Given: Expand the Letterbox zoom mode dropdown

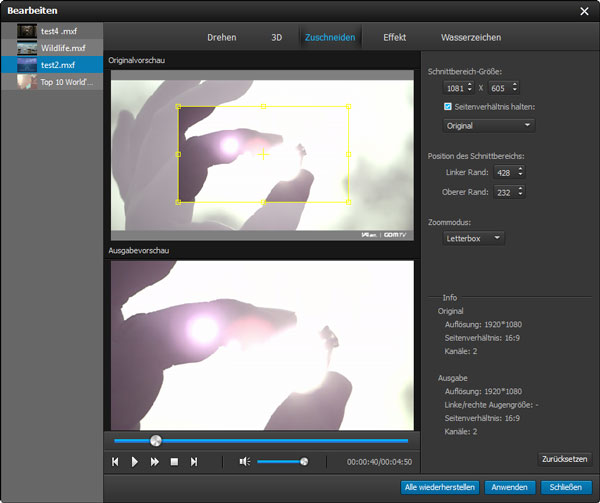Looking at the screenshot, I should (474, 238).
